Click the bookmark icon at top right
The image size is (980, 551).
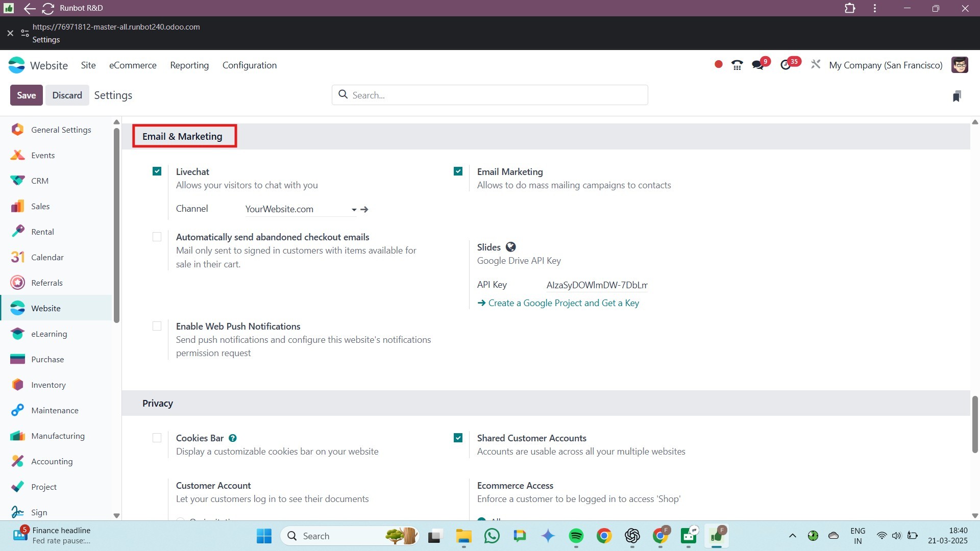[957, 96]
